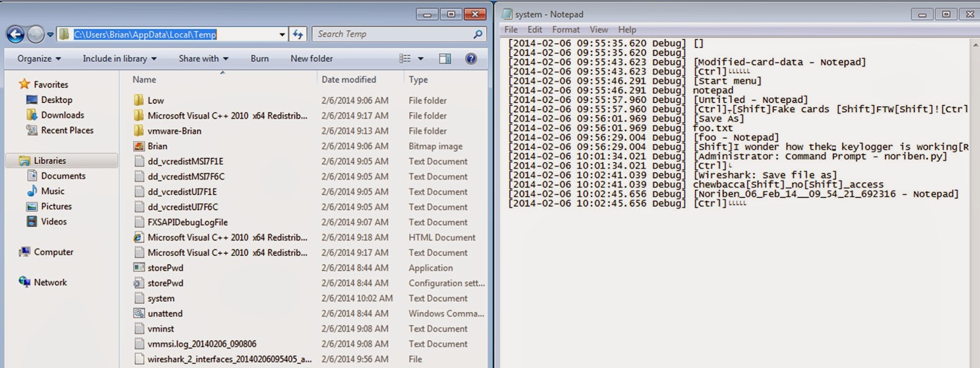Open the Include in library dropdown

coord(119,59)
